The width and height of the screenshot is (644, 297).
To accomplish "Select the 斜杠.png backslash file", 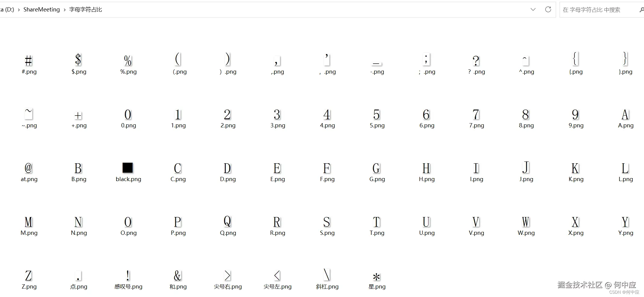I will 327,275.
